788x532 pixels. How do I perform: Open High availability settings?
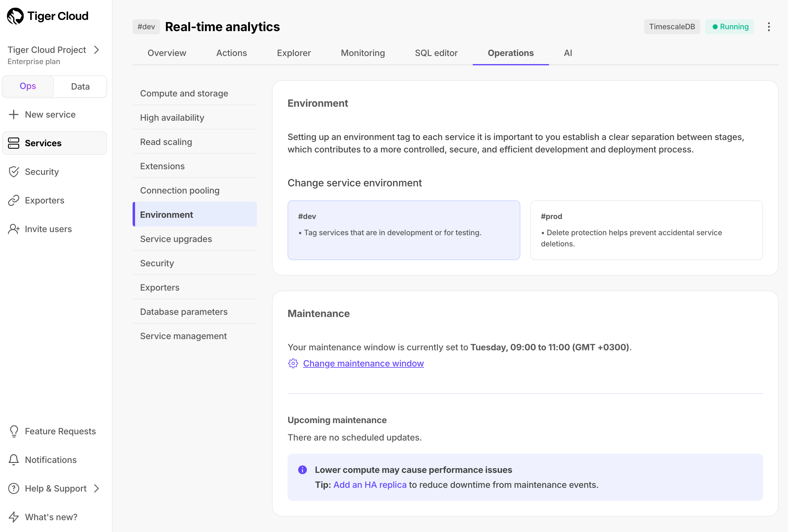pos(195,118)
